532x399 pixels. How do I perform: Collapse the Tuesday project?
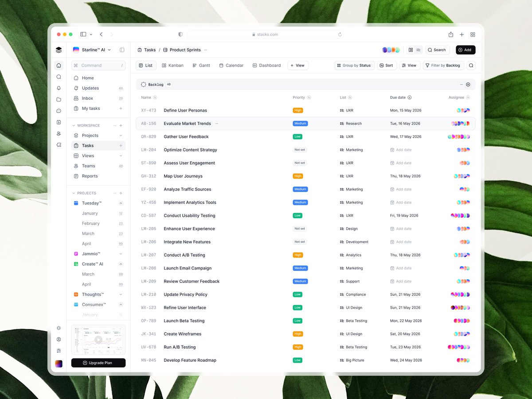pyautogui.click(x=121, y=203)
